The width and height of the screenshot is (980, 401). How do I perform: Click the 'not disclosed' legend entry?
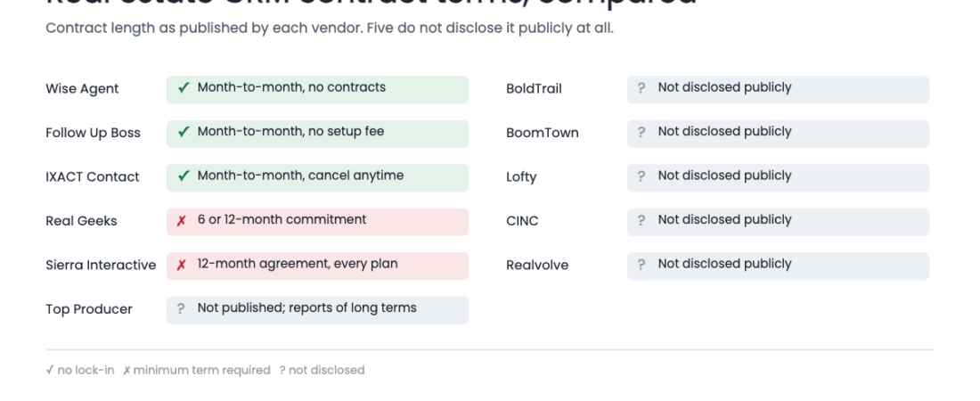tap(322, 371)
